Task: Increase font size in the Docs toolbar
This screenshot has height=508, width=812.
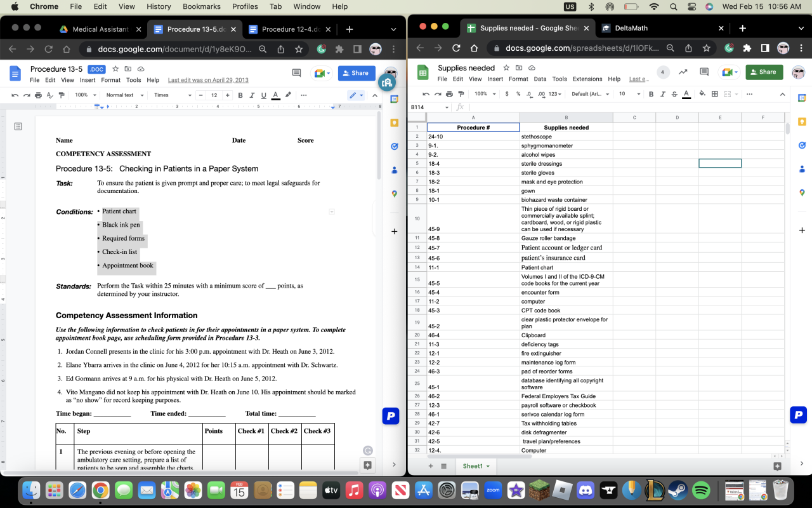Action: point(228,95)
